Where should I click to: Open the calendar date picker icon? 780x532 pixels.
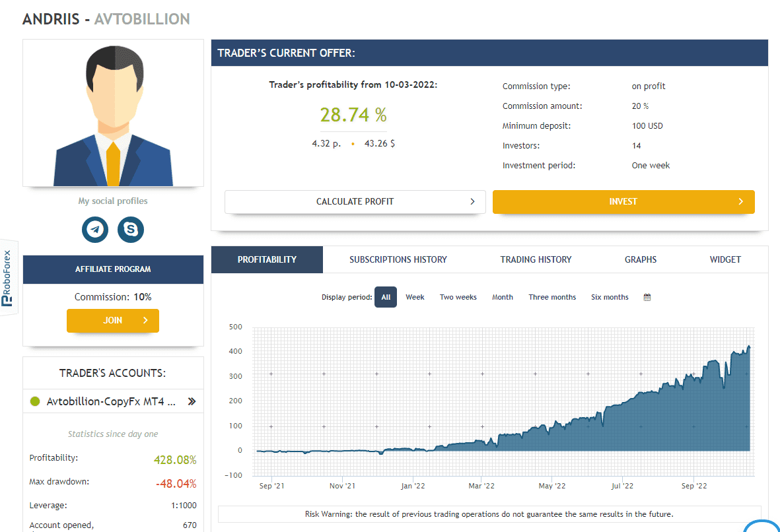(x=647, y=297)
